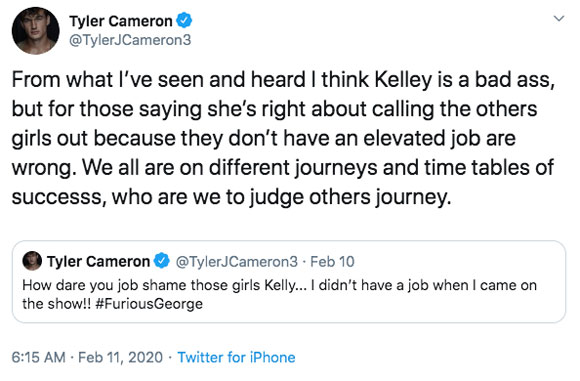Visit the @TylerJCameron3 handle under header name

130,40
